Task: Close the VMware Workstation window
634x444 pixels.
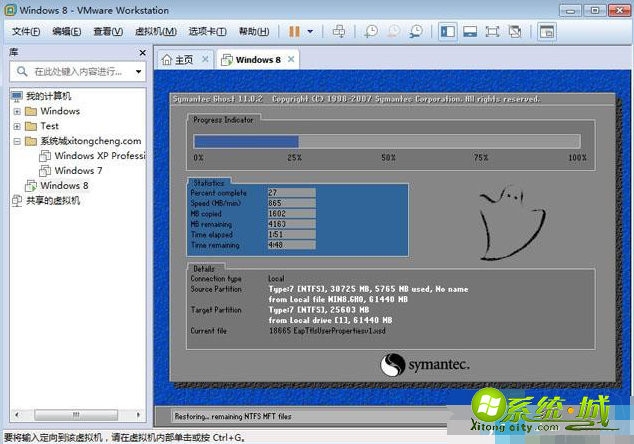Action: point(619,11)
